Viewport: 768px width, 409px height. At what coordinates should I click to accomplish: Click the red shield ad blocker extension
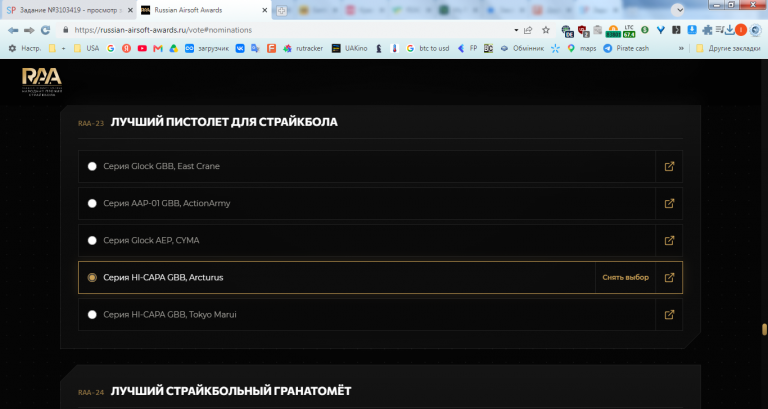point(583,31)
